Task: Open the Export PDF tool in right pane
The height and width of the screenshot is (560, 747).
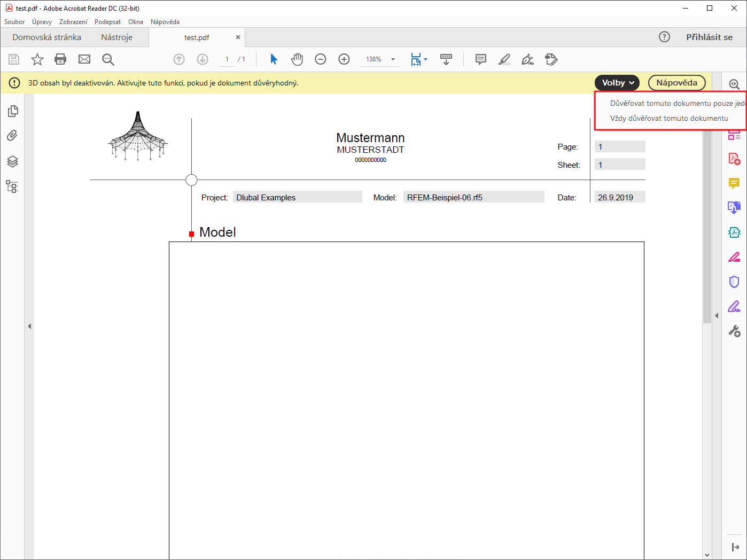Action: (x=734, y=207)
